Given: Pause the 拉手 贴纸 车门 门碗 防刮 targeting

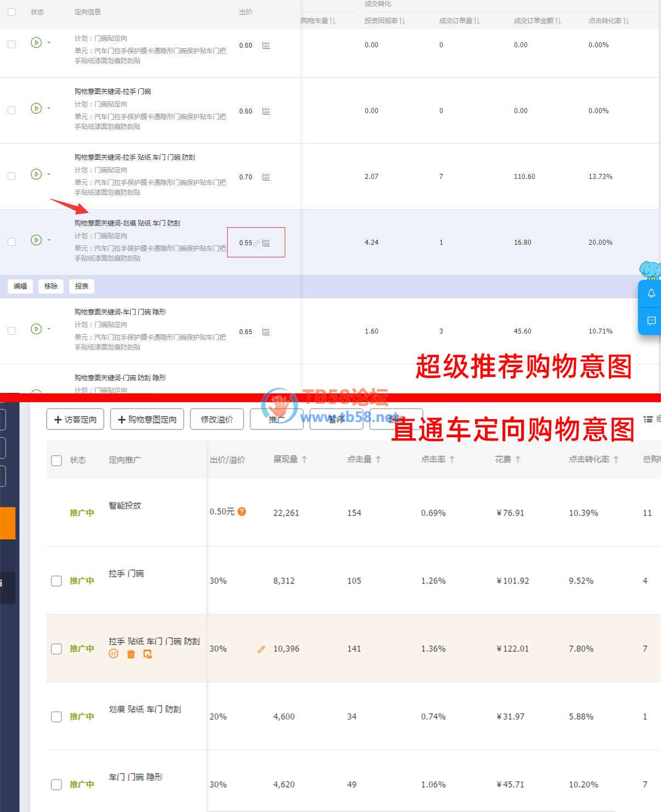Looking at the screenshot, I should pyautogui.click(x=114, y=653).
